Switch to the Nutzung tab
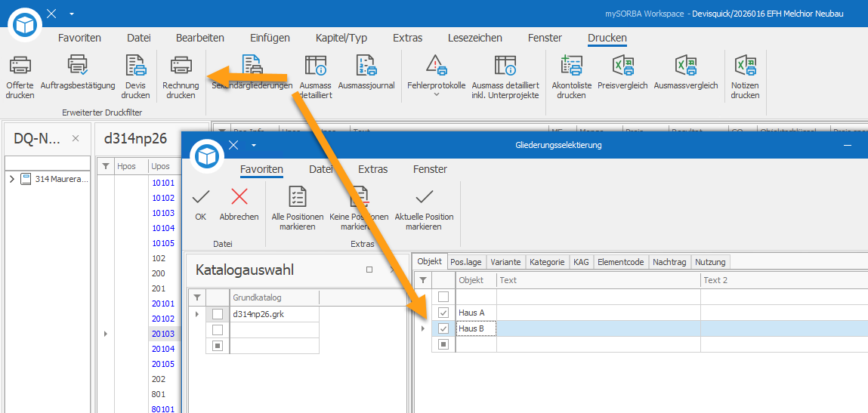This screenshot has height=413, width=868. [x=711, y=262]
